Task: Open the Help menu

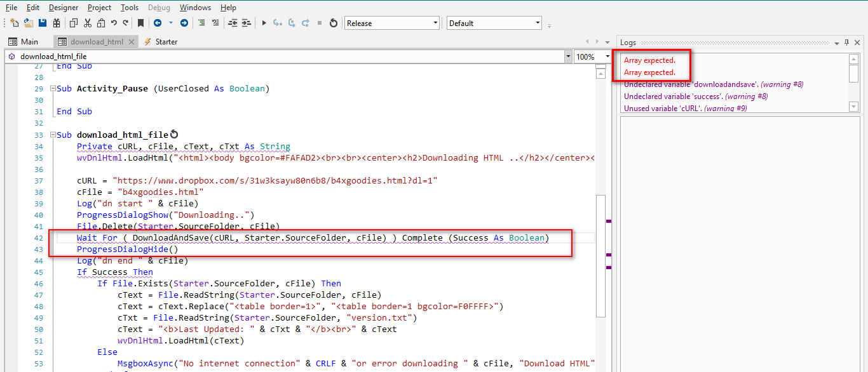Action: pos(228,8)
